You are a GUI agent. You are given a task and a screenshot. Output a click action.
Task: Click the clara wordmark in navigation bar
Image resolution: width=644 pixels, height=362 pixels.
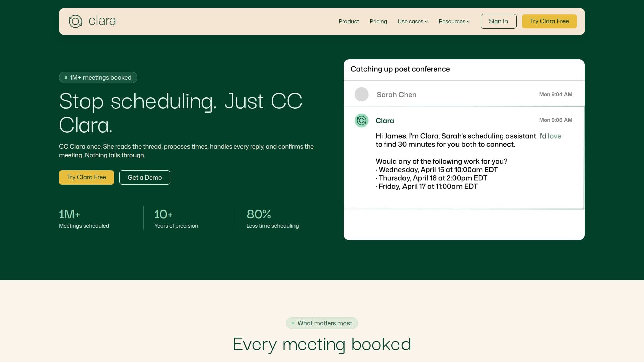click(x=102, y=21)
